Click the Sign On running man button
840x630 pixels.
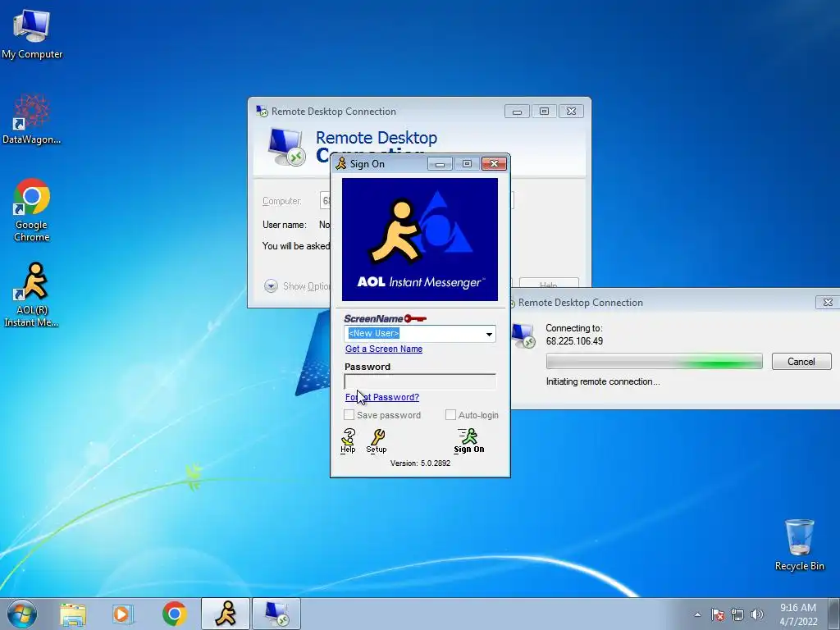coord(468,441)
